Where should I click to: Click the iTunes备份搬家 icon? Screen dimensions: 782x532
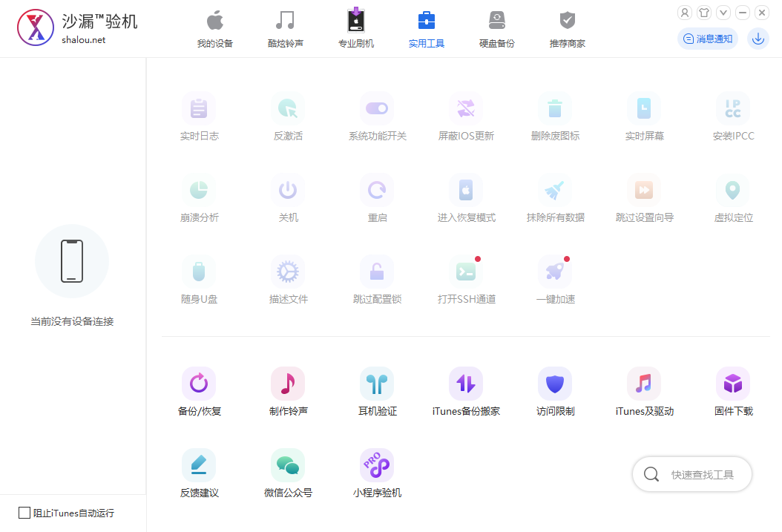(466, 384)
